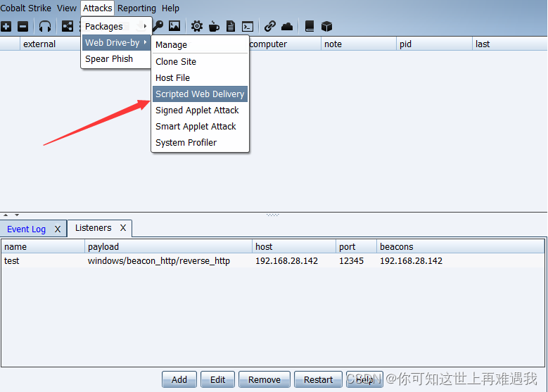The height and width of the screenshot is (392, 548).
Task: Sort sessions by last column
Action: (x=509, y=44)
